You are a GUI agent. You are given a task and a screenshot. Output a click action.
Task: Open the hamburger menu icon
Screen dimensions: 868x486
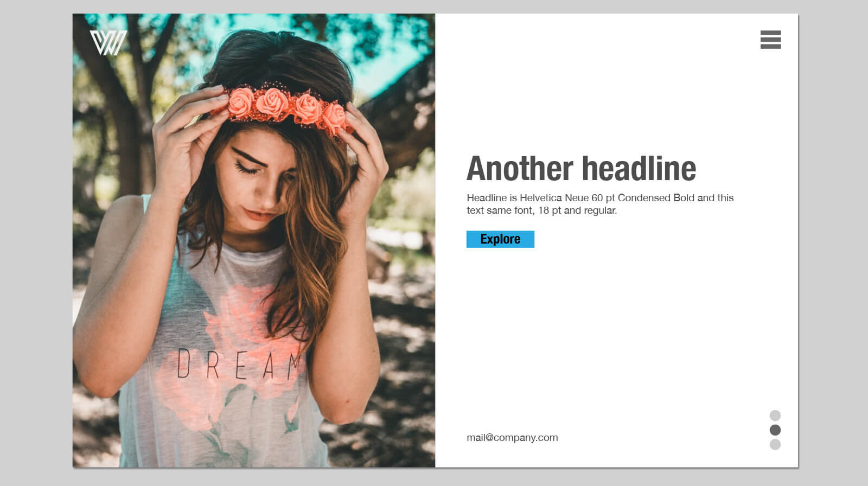[x=770, y=40]
